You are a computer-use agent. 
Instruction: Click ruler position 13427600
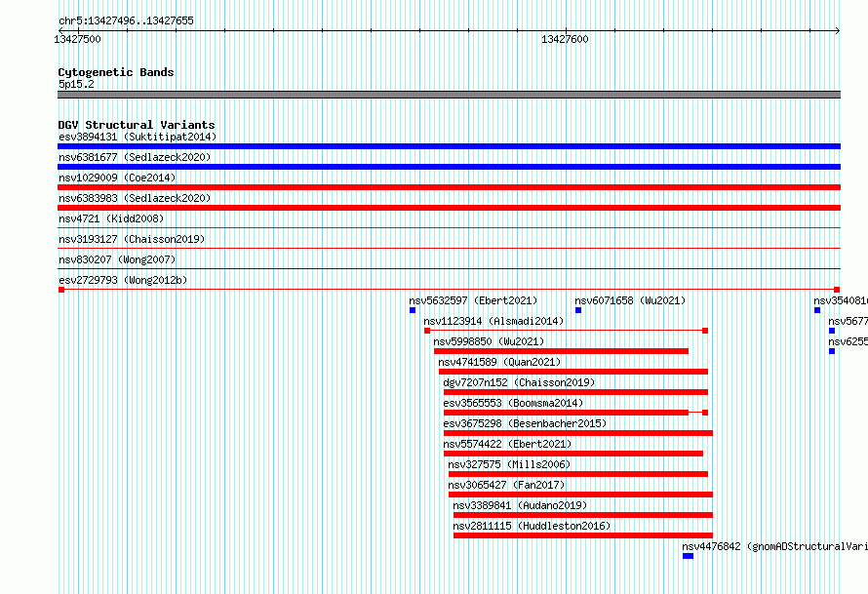pos(565,39)
